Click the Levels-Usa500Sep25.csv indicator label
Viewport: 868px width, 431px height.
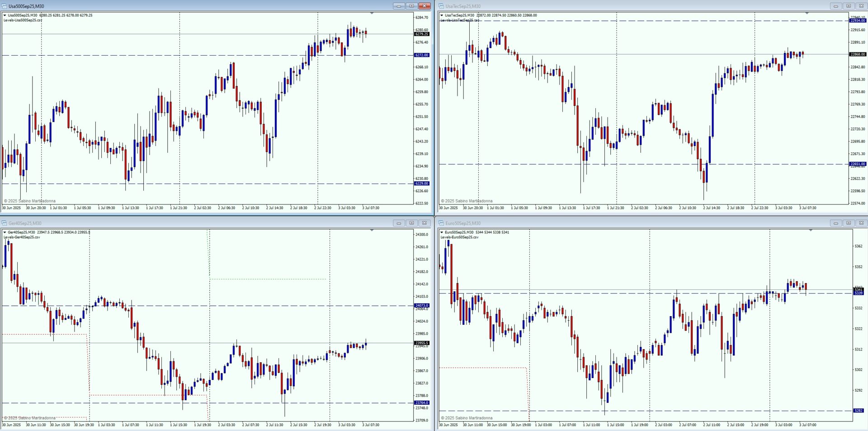[x=23, y=20]
